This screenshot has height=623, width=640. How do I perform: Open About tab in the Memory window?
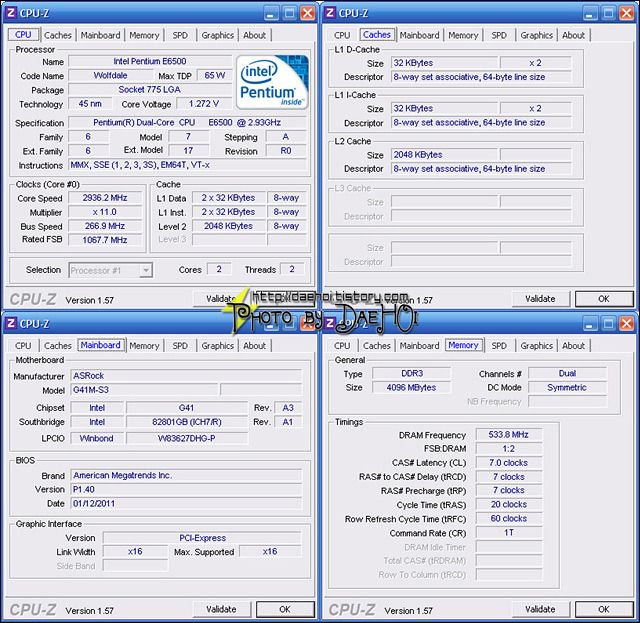(x=573, y=346)
